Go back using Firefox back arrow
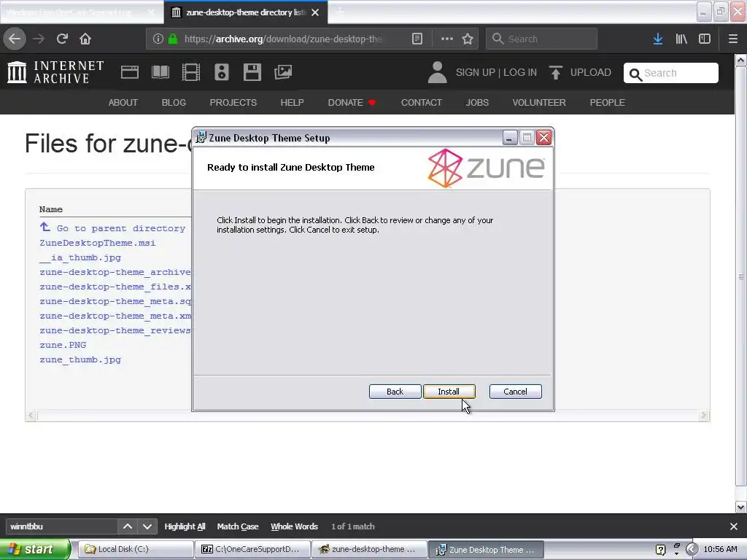The width and height of the screenshot is (747, 560). [x=15, y=39]
